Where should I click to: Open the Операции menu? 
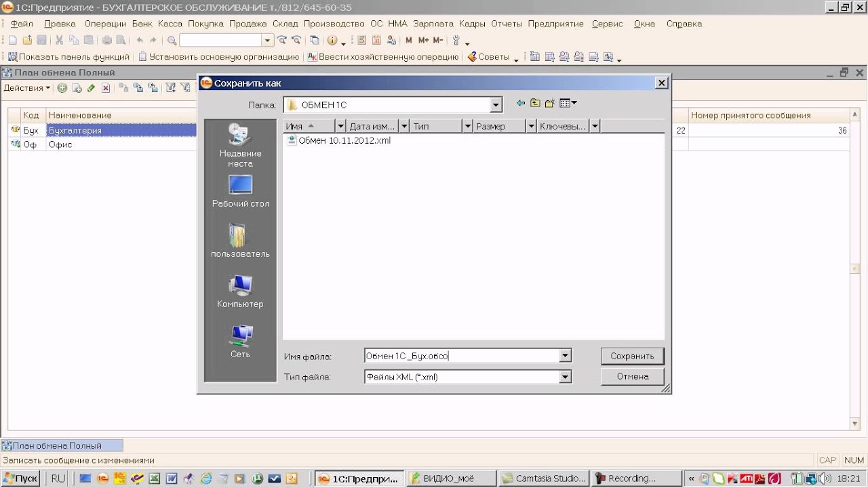105,24
